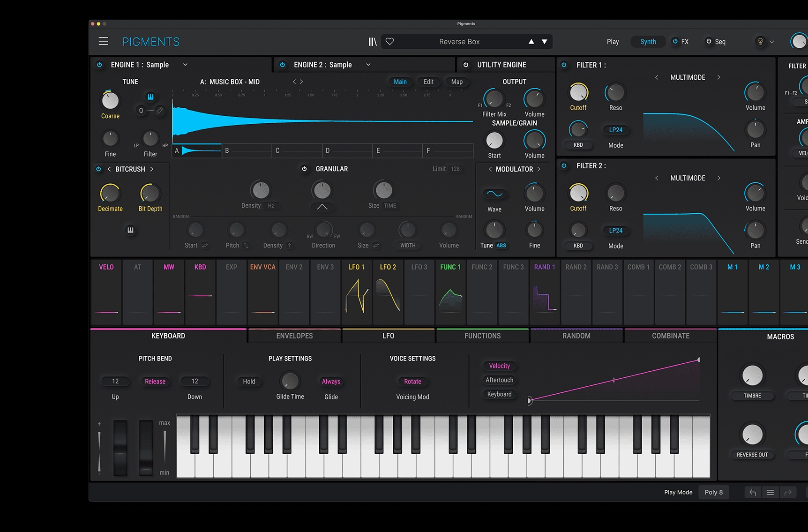Screen dimensions: 808x532
Task: Open the preset library browser icon
Action: pyautogui.click(x=373, y=42)
